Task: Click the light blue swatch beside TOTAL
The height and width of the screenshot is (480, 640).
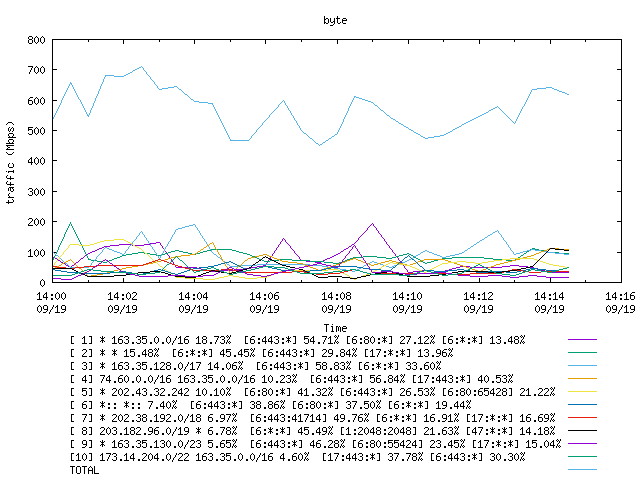Action: pos(582,470)
